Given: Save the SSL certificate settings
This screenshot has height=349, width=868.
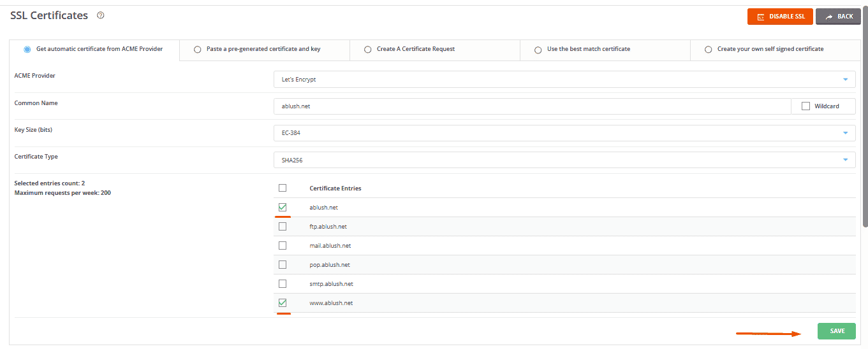Looking at the screenshot, I should 836,331.
